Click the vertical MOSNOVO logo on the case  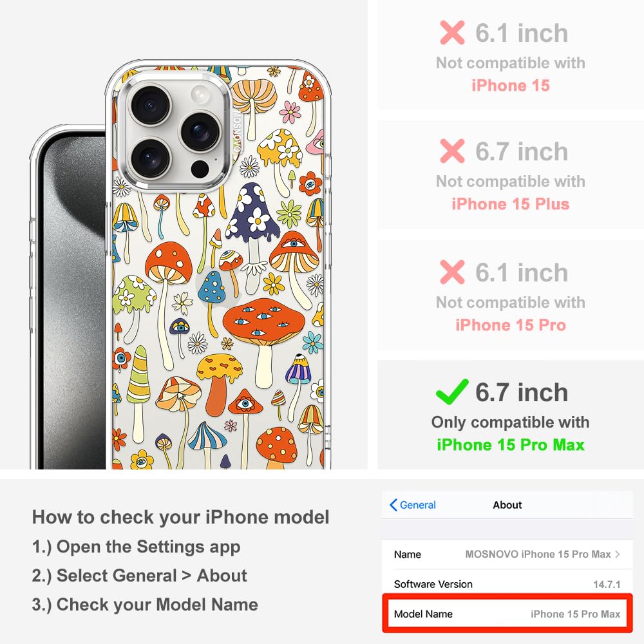pos(237,132)
